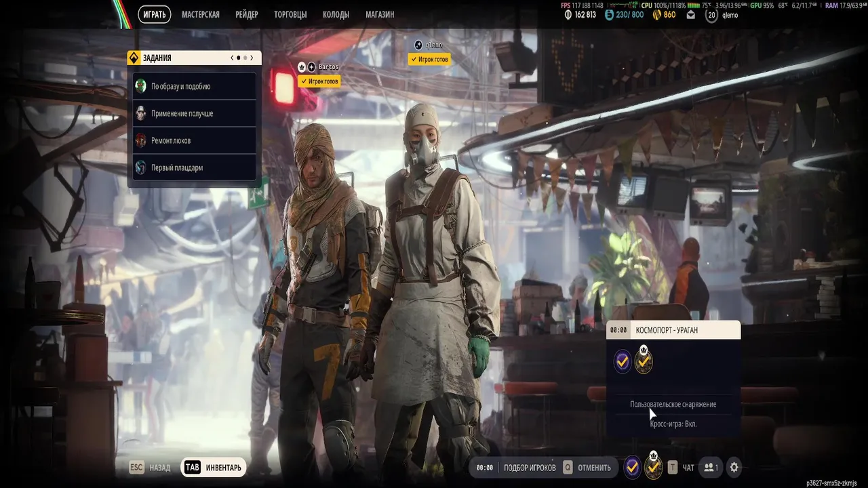Screen dimensions: 868x488
Task: Click trader avatar beside Применение получше
Action: pyautogui.click(x=140, y=113)
